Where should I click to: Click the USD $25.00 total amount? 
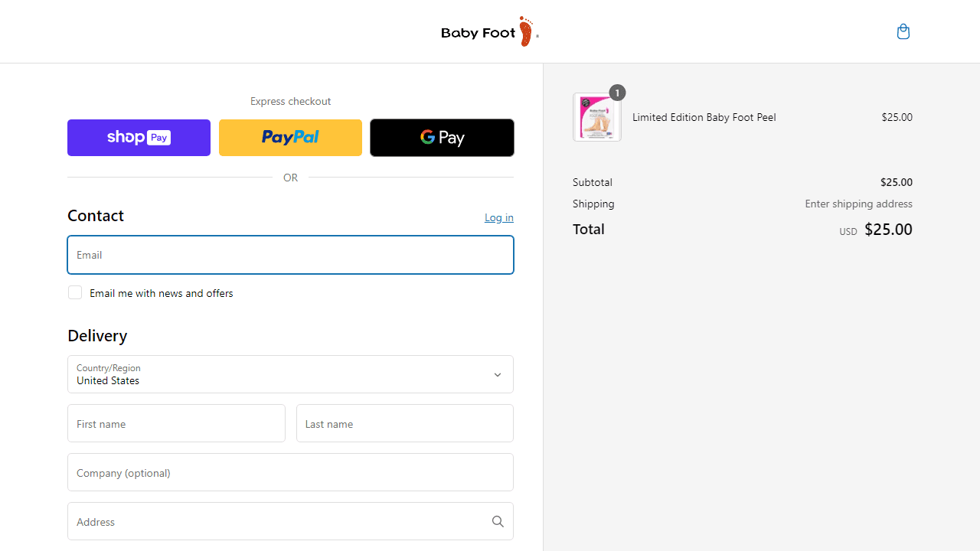876,230
